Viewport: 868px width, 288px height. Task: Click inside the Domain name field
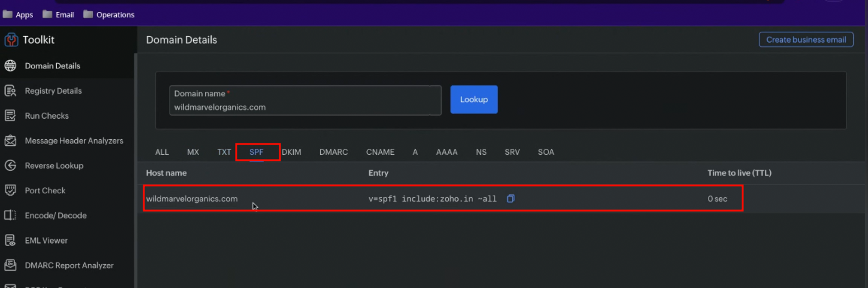click(x=305, y=107)
